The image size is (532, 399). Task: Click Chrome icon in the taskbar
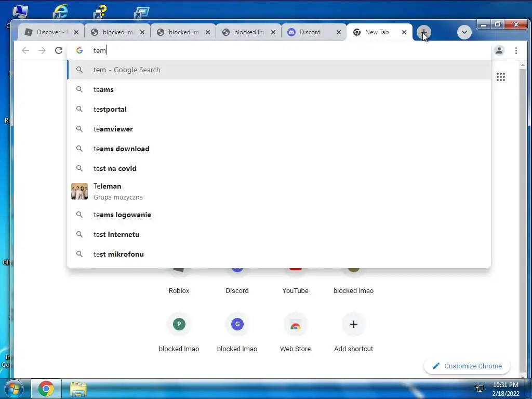tap(46, 389)
